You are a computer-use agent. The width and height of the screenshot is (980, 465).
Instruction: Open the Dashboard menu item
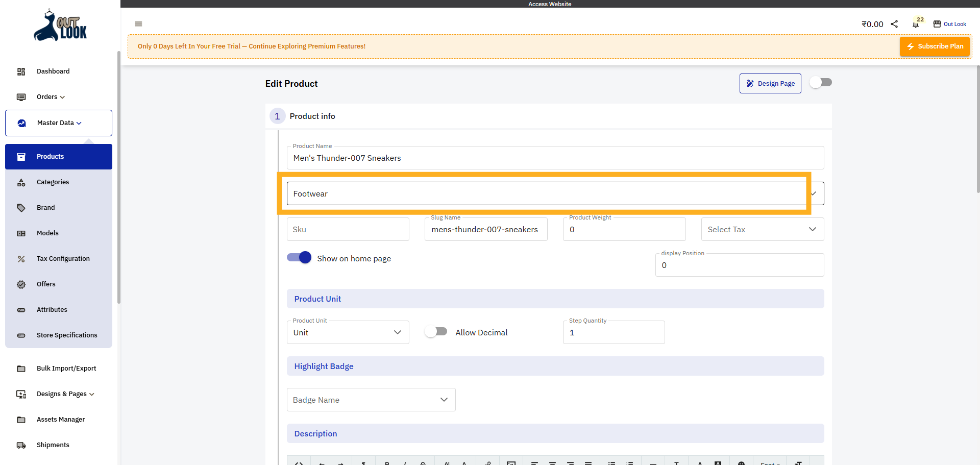pos(53,71)
